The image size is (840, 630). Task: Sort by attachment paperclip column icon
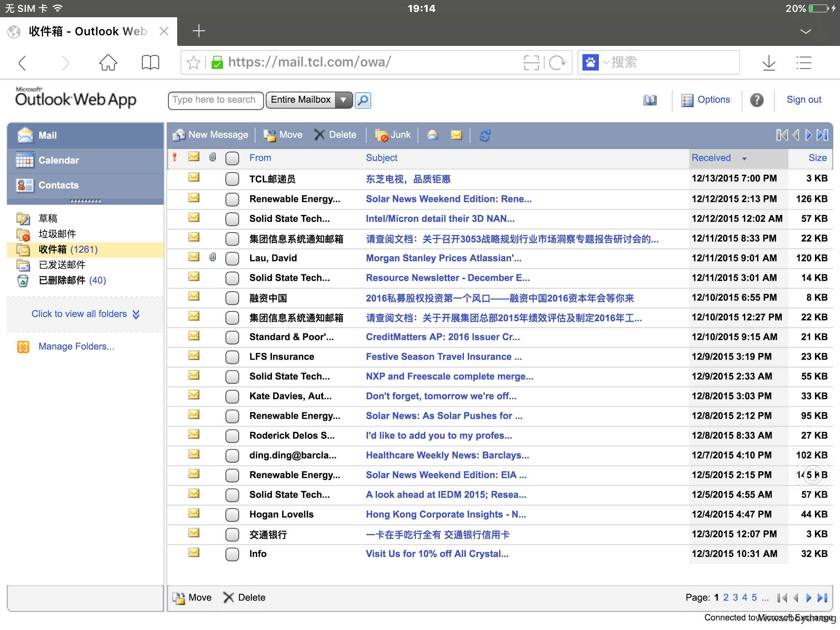pos(212,157)
